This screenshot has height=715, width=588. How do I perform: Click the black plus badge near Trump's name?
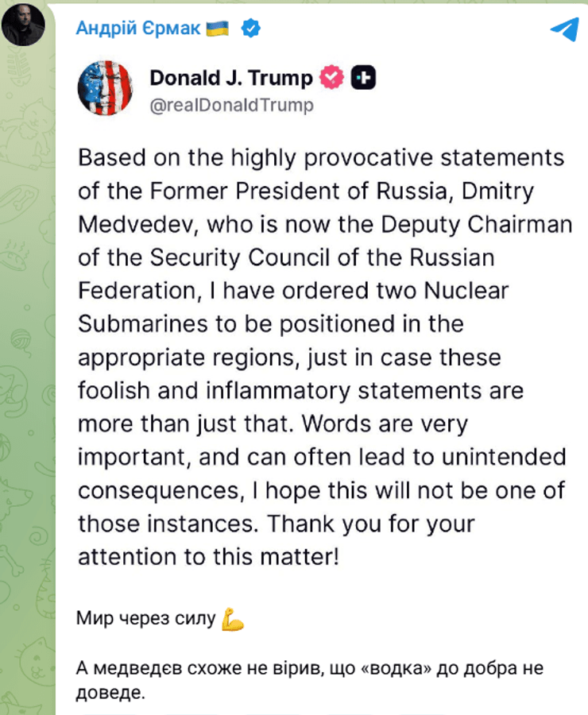tap(363, 77)
